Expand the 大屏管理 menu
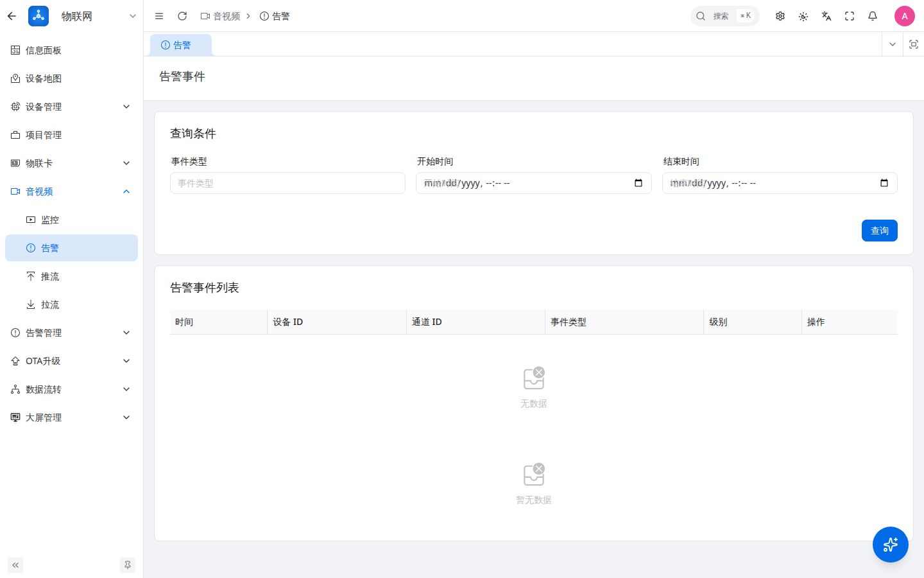This screenshot has width=924, height=578. (x=71, y=417)
